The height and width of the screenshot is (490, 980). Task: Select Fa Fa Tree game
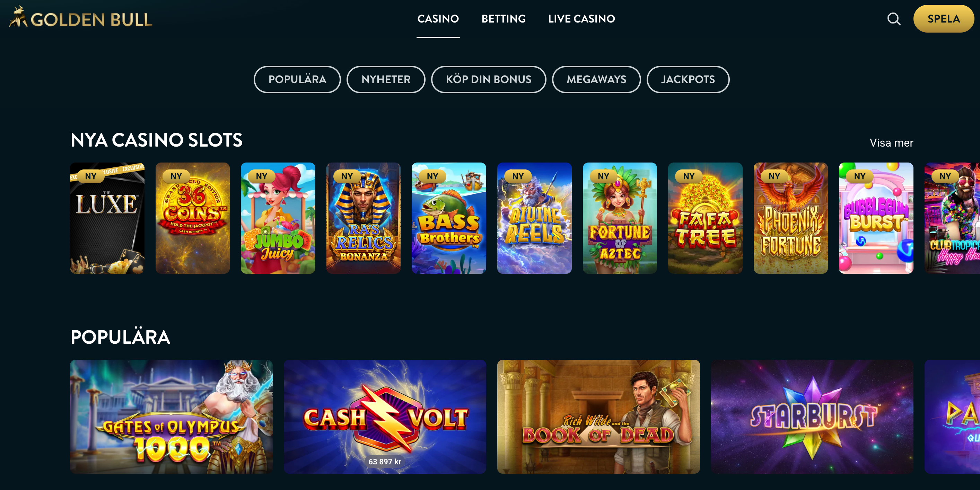[705, 218]
